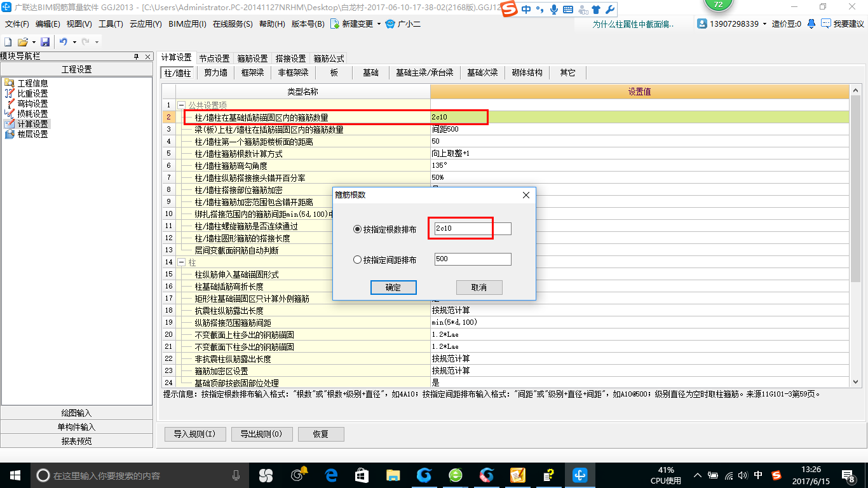The height and width of the screenshot is (488, 868).
Task: Click the 指定根数 input field showing 2c10
Action: coord(473,229)
